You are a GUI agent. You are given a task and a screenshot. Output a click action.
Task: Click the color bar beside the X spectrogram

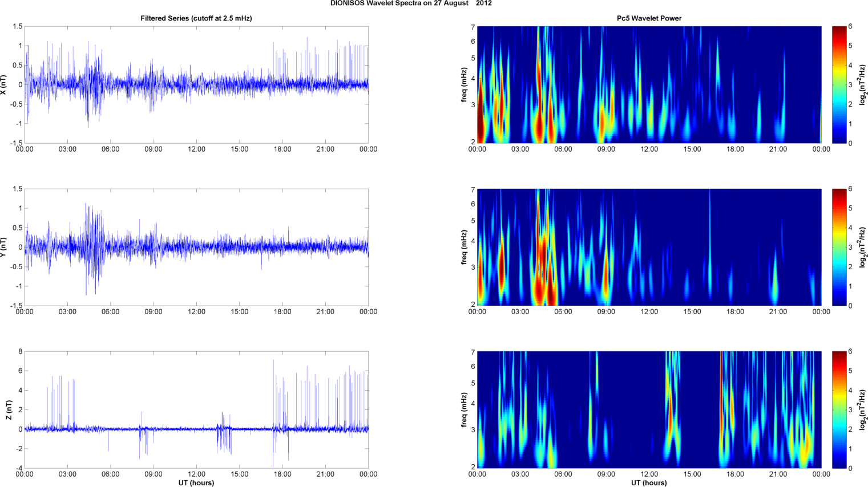click(x=839, y=85)
